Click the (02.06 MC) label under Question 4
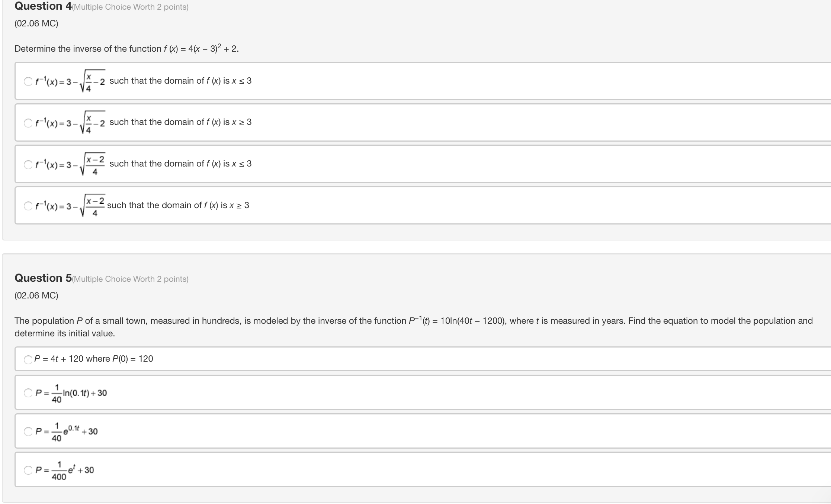 [36, 23]
